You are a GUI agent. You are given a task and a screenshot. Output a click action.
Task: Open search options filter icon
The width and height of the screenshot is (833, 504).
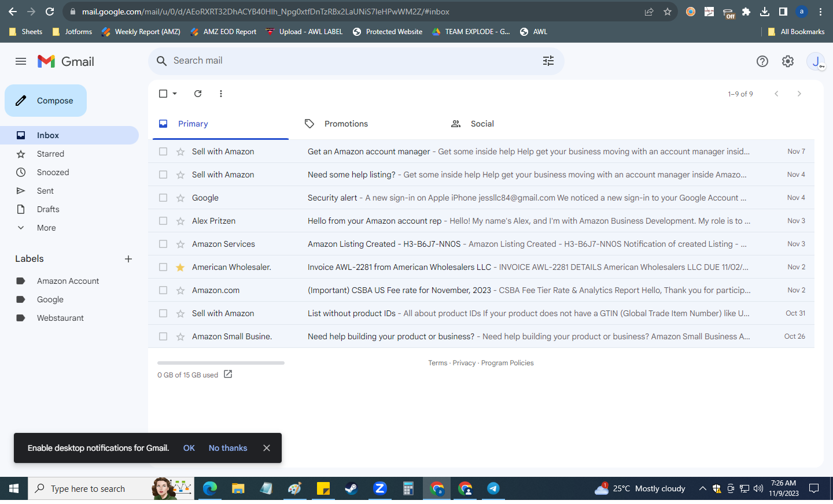[x=548, y=61]
